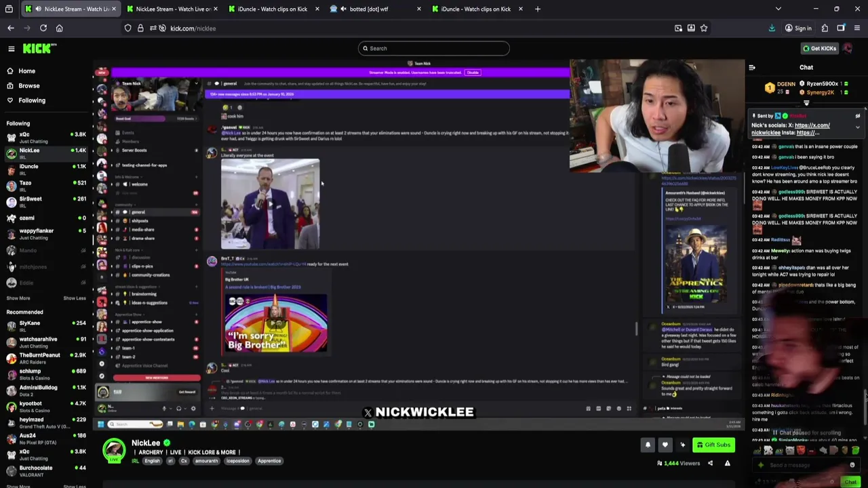Open a new browser tab
The height and width of the screenshot is (488, 868).
coord(538,9)
